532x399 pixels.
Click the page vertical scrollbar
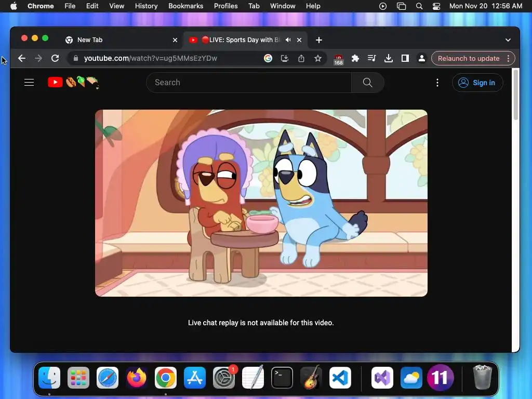point(516,95)
